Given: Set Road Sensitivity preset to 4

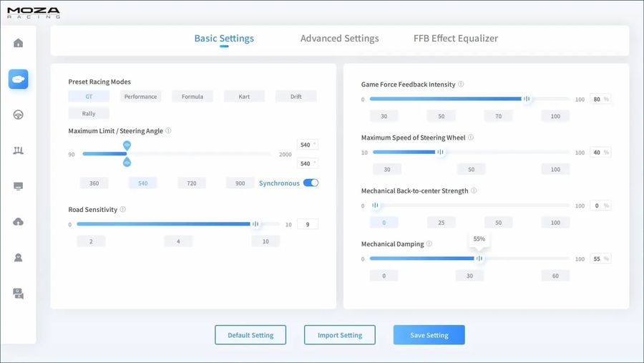Looking at the screenshot, I should coord(178,241).
